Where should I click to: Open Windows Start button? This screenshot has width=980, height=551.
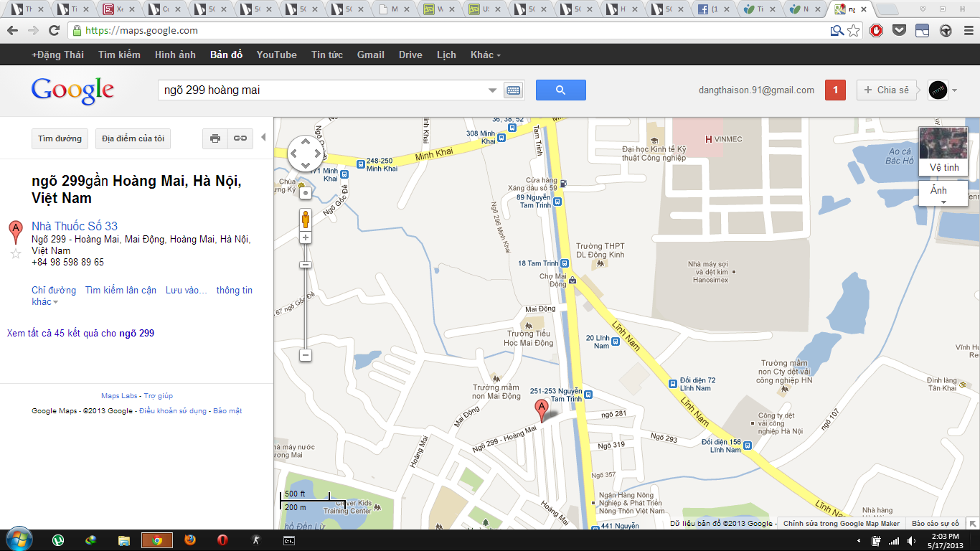[x=19, y=540]
